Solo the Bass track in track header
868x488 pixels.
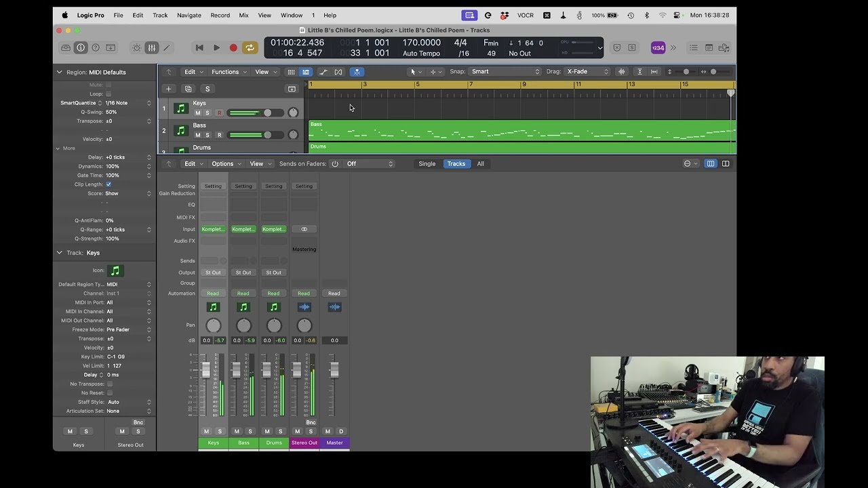(208, 135)
